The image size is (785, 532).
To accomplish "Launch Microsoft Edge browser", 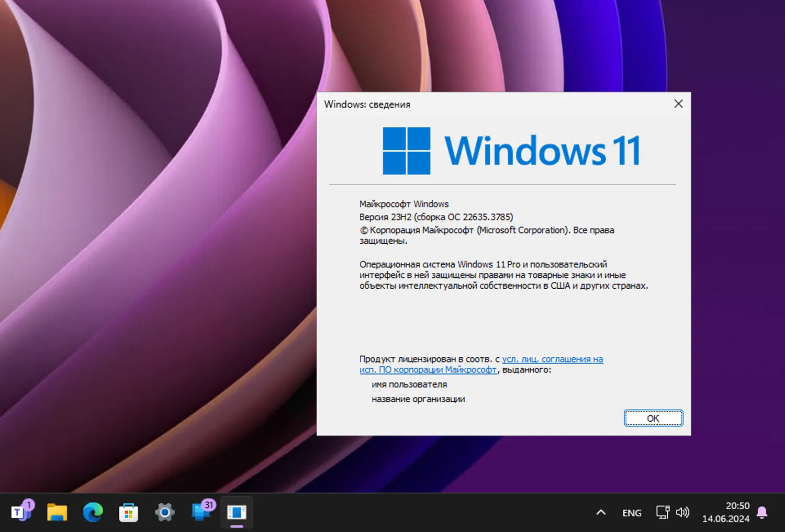I will (93, 513).
